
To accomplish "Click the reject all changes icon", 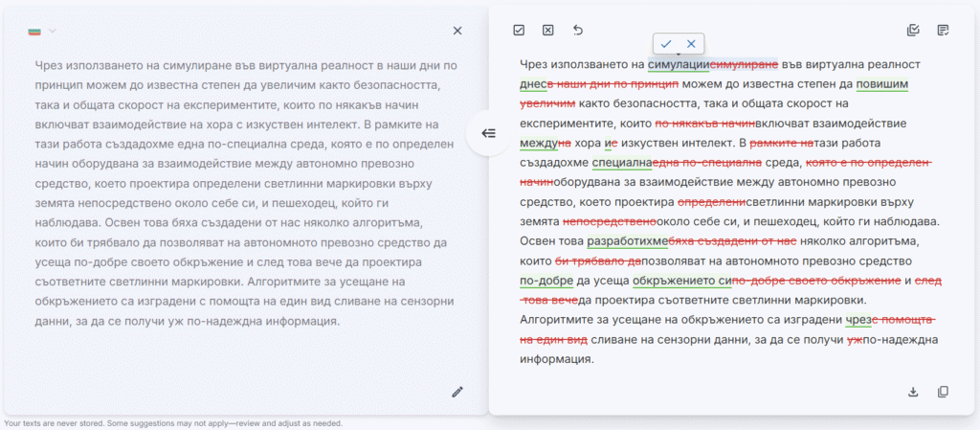I will [x=548, y=31].
